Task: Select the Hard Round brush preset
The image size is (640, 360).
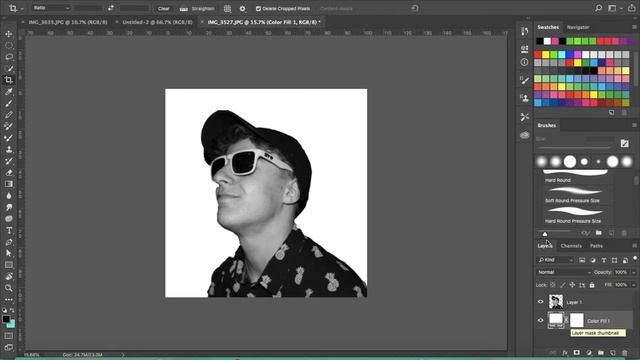Action: [x=577, y=176]
